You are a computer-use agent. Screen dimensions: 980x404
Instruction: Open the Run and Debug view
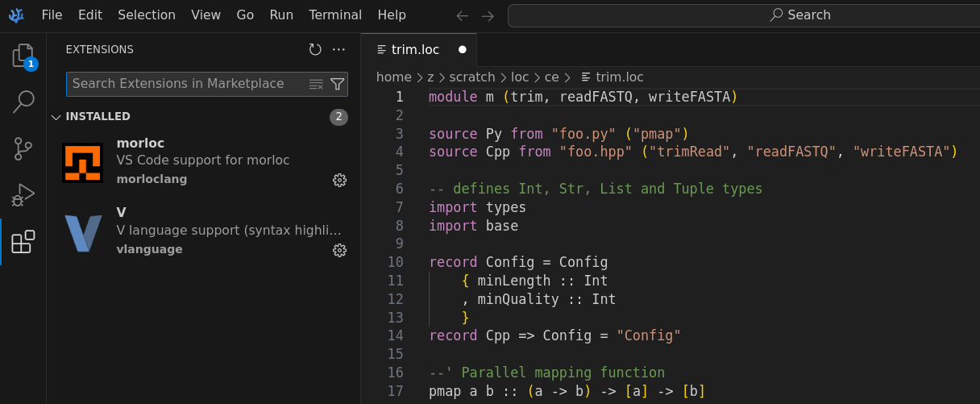point(23,195)
